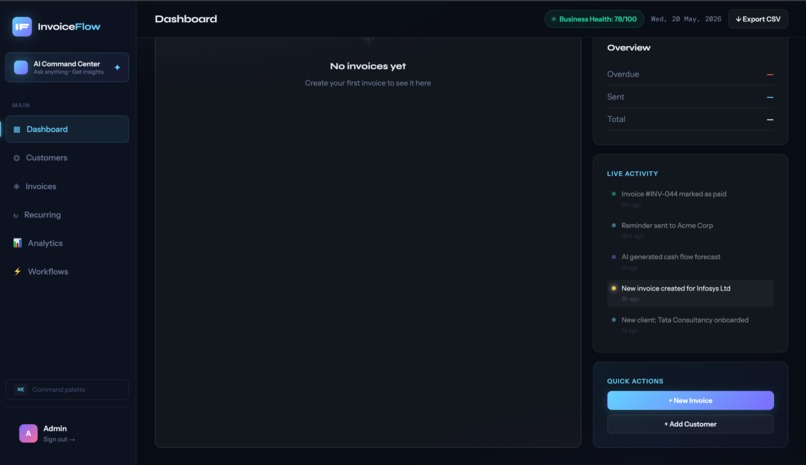806x465 pixels.
Task: Click the Sign out link
Action: (x=59, y=439)
